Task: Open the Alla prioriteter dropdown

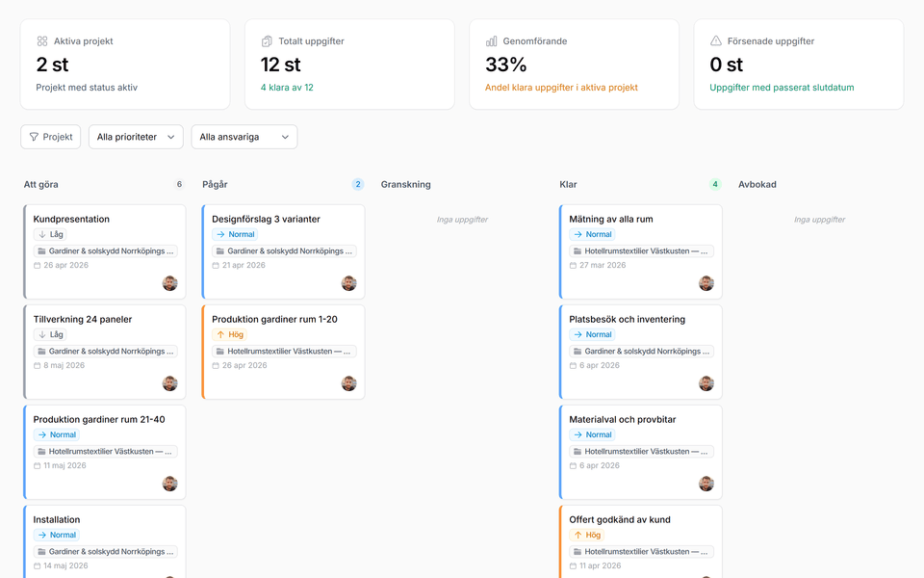Action: point(136,137)
